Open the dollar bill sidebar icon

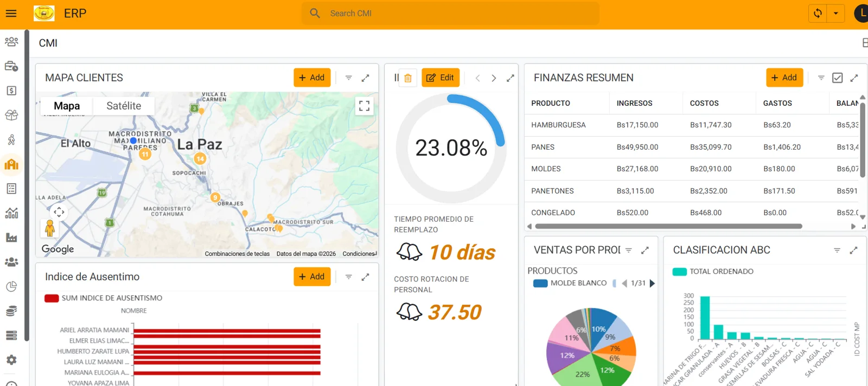tap(11, 91)
